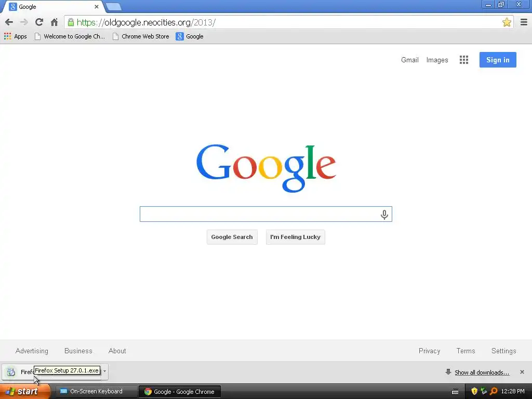The image size is (532, 399).
Task: Open the home page via house icon
Action: point(54,22)
